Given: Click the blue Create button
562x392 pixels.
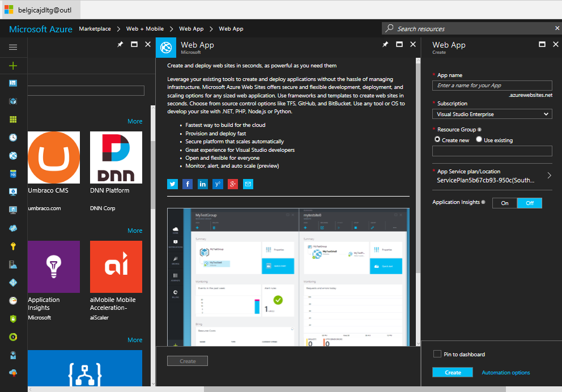Looking at the screenshot, I should [453, 372].
